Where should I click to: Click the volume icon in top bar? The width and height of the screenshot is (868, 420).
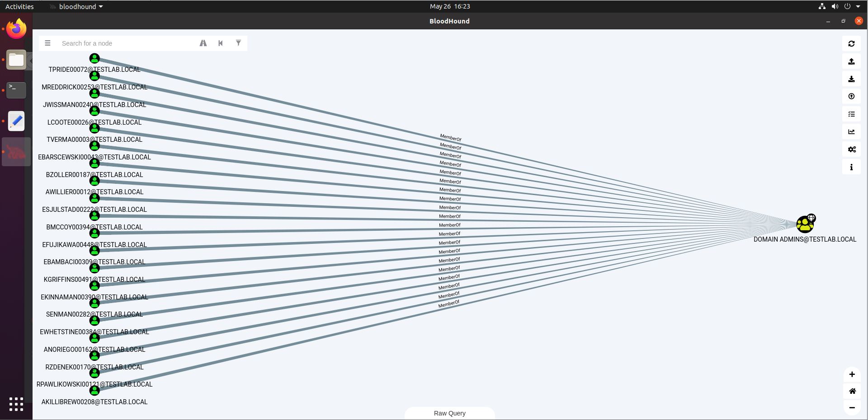pyautogui.click(x=835, y=6)
